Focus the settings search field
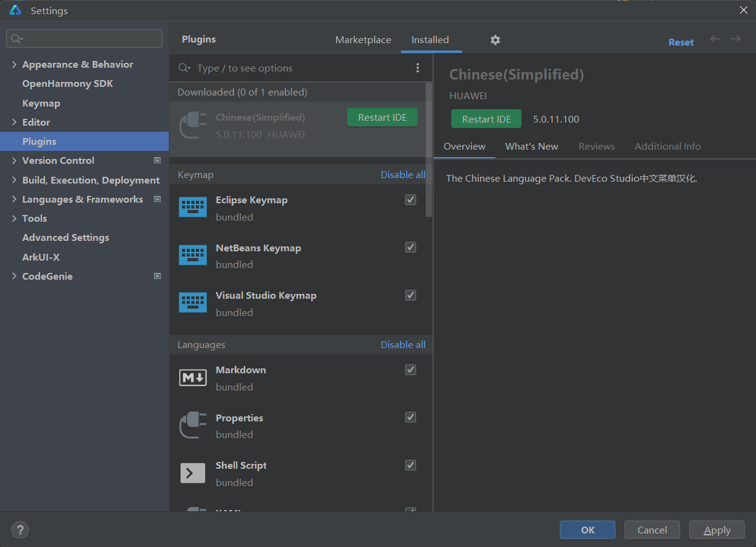Viewport: 756px width, 547px height. [84, 38]
